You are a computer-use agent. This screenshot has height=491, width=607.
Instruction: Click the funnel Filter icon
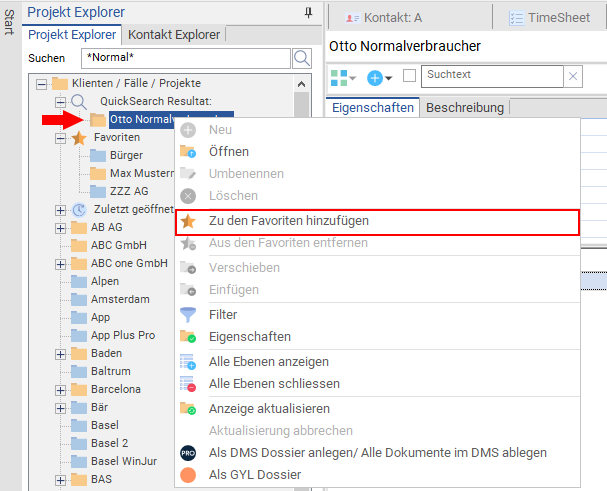tap(188, 315)
